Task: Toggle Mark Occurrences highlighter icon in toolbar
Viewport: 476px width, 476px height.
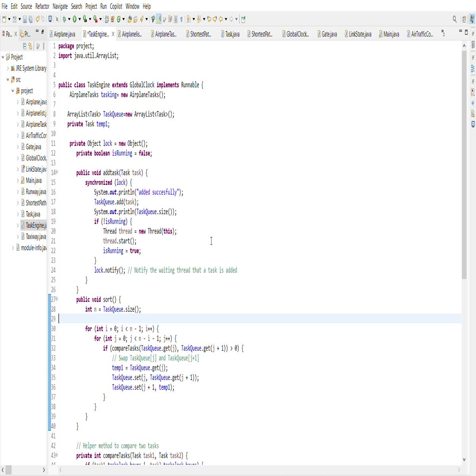Action: click(160, 19)
